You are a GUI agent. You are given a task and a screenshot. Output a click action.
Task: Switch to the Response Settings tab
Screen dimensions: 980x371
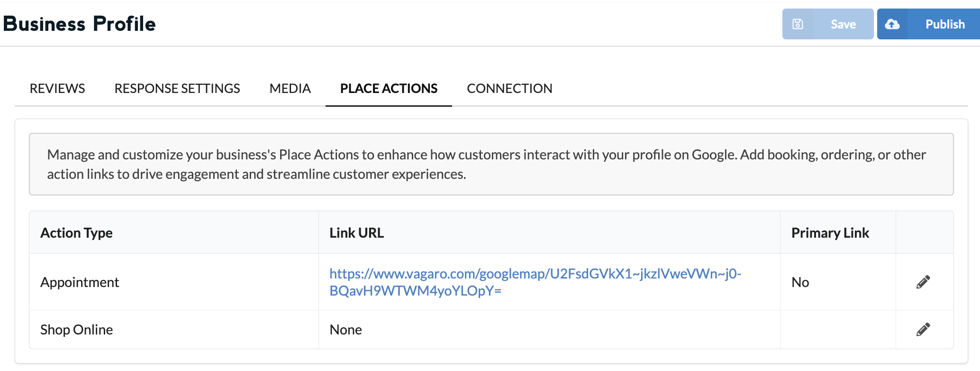pyautogui.click(x=177, y=89)
